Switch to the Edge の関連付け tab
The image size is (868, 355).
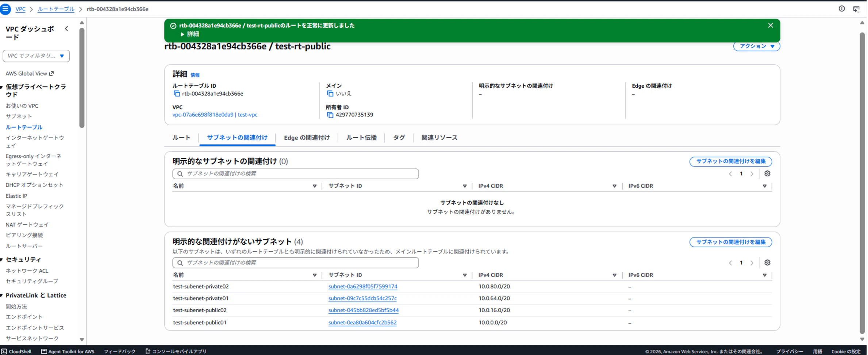(x=307, y=138)
